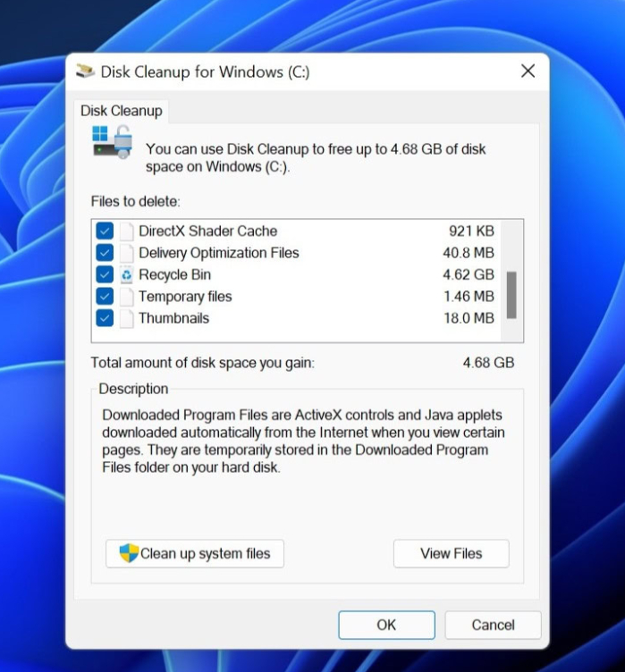The height and width of the screenshot is (672, 625).
Task: Click the 921 KB size value
Action: pyautogui.click(x=471, y=231)
